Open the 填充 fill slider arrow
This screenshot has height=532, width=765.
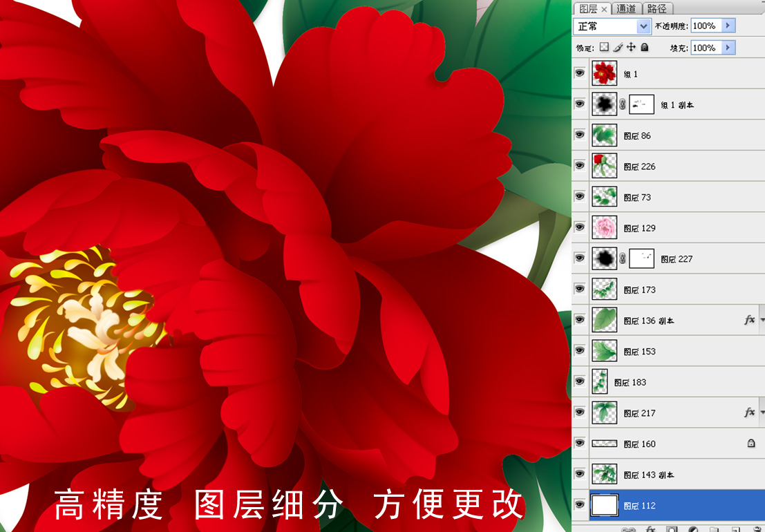pyautogui.click(x=728, y=47)
